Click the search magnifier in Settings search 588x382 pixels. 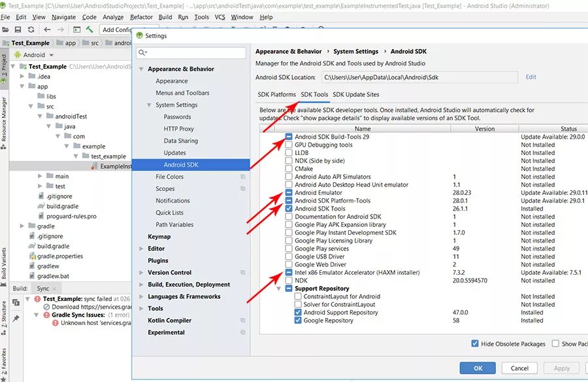coord(142,52)
